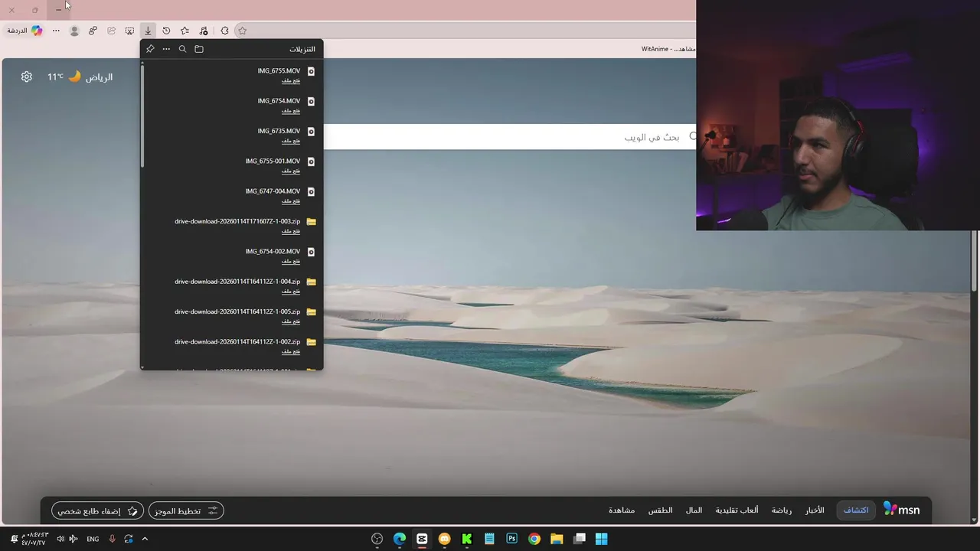Image resolution: width=980 pixels, height=551 pixels.
Task: Open more options in downloads panel
Action: click(166, 49)
